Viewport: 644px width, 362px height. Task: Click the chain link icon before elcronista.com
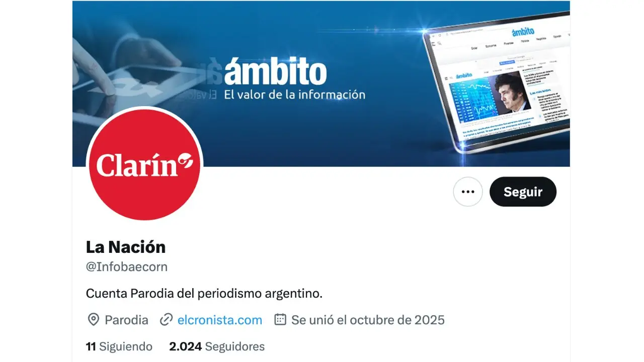[166, 320]
